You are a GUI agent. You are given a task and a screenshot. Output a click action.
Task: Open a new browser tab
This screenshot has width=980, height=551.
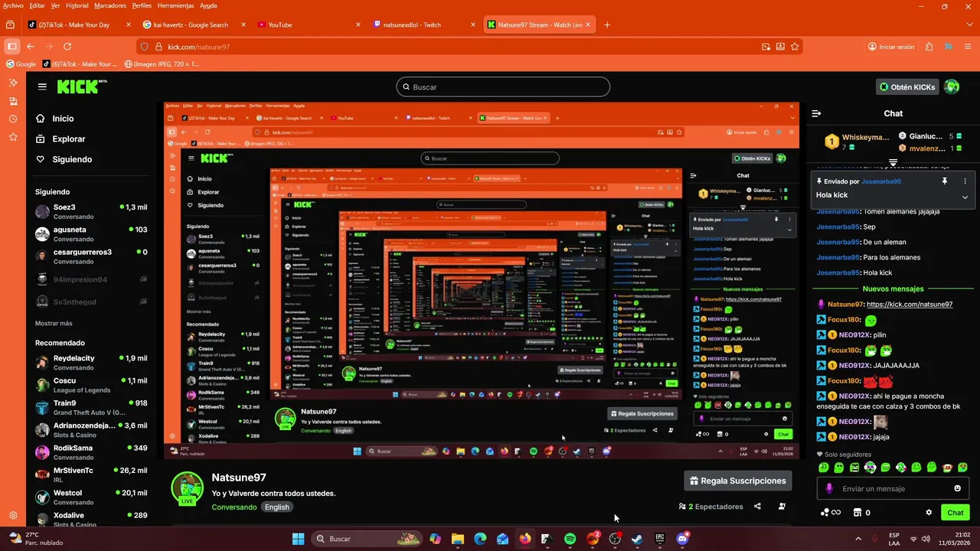(607, 24)
